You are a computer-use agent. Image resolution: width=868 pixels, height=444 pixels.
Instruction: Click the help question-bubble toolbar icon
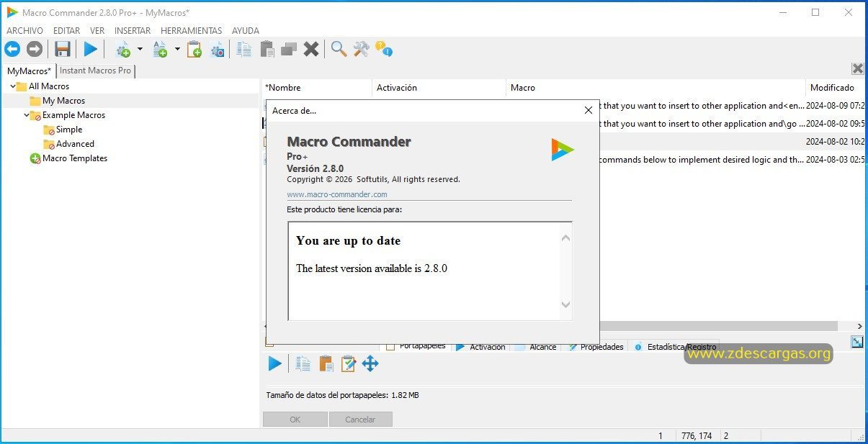tap(383, 49)
